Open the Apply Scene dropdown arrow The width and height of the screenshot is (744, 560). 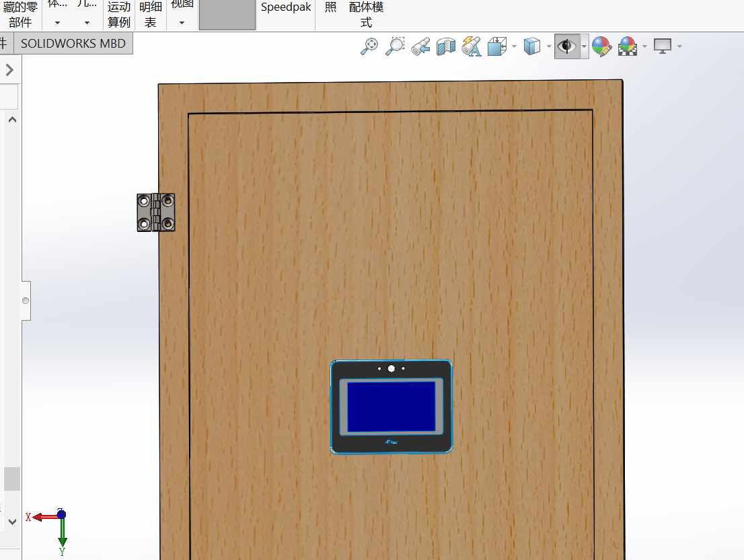[x=644, y=46]
